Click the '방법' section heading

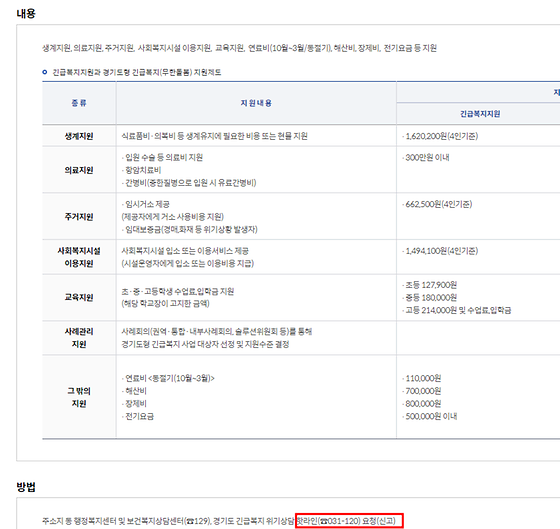point(26,487)
